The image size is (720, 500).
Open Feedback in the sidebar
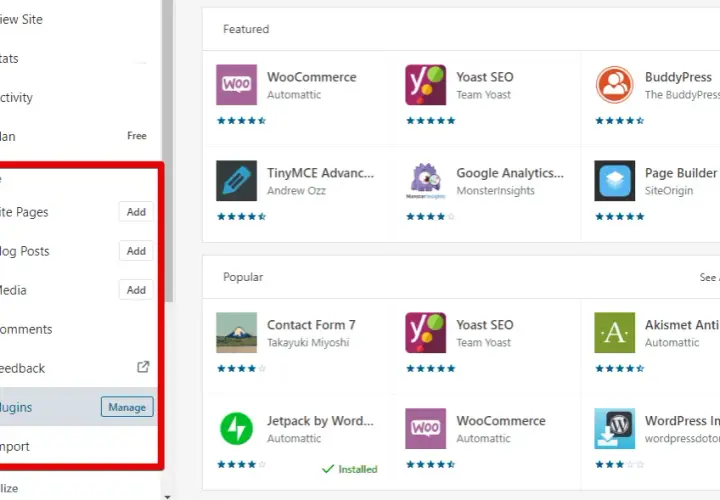pos(22,368)
